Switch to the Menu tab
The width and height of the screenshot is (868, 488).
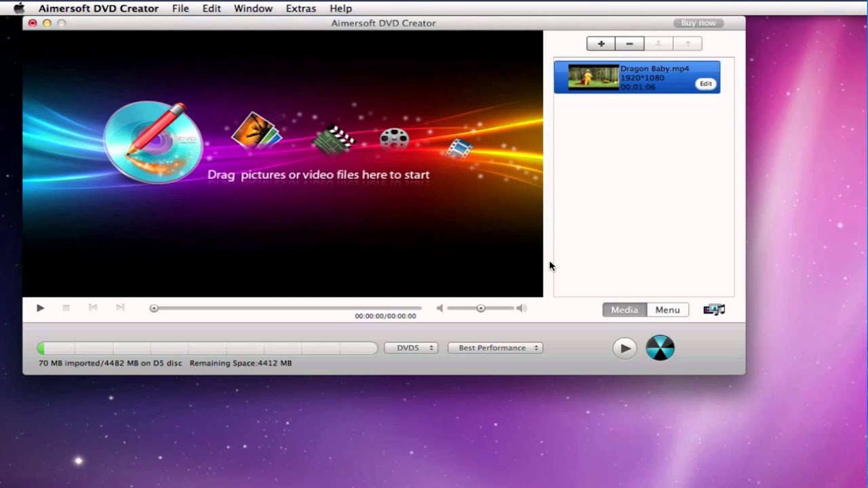click(x=667, y=310)
